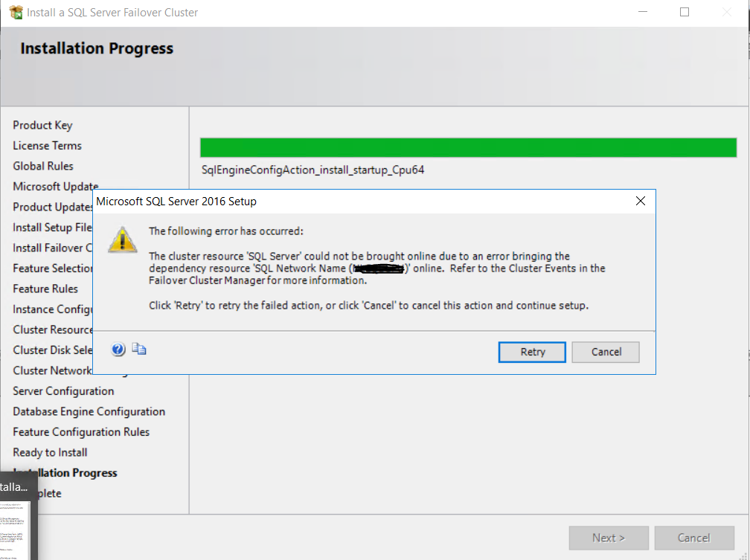The height and width of the screenshot is (560, 750).
Task: Select the Cluster Resource Group step
Action: pos(53,330)
